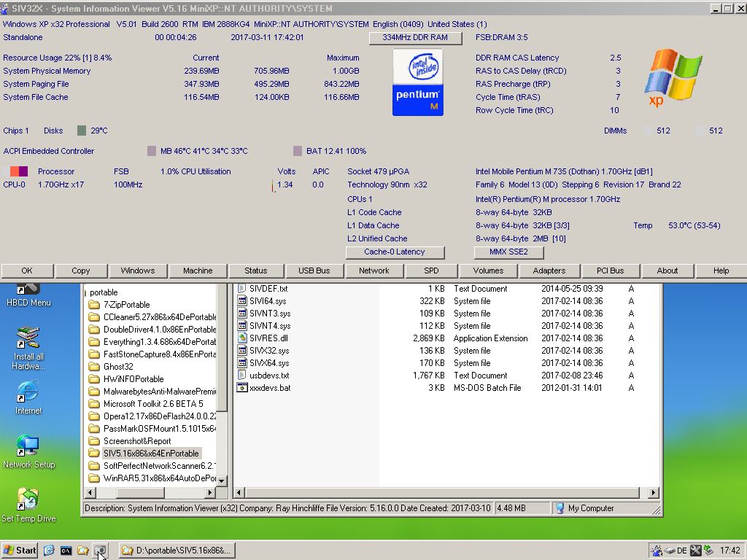Click the folder tree's horizontal scroll right arrow
This screenshot has height=560, width=747.
210,492
